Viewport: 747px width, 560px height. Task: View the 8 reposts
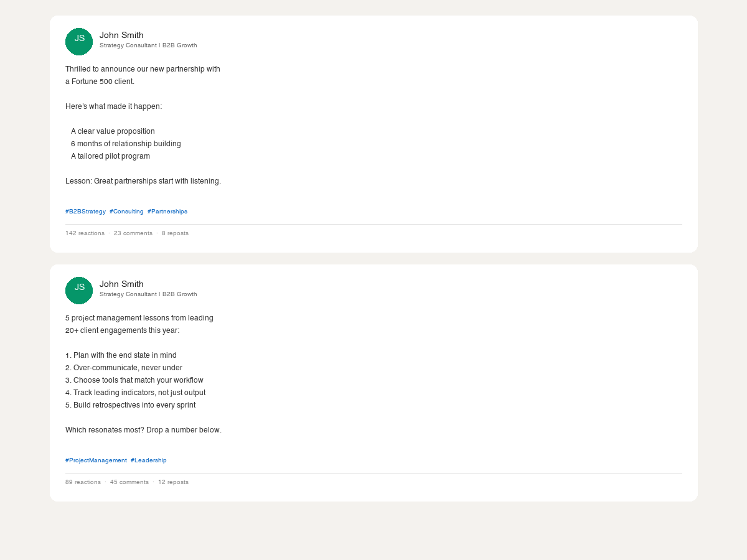[175, 233]
